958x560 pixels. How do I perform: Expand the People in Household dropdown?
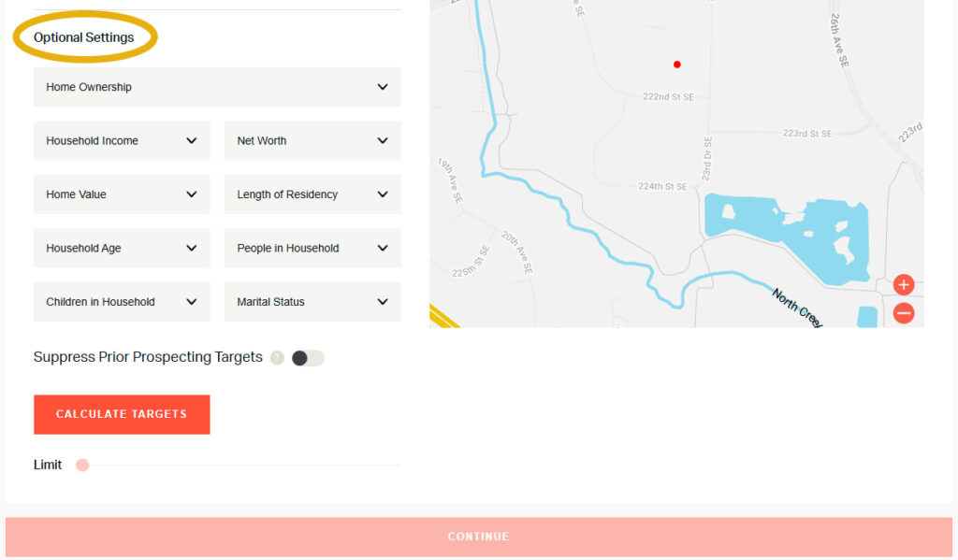click(312, 248)
